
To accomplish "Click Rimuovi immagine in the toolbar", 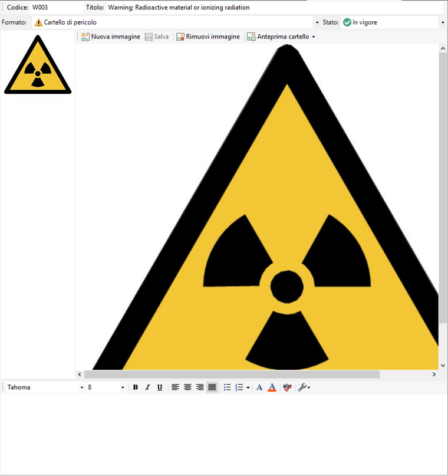I will (x=208, y=37).
